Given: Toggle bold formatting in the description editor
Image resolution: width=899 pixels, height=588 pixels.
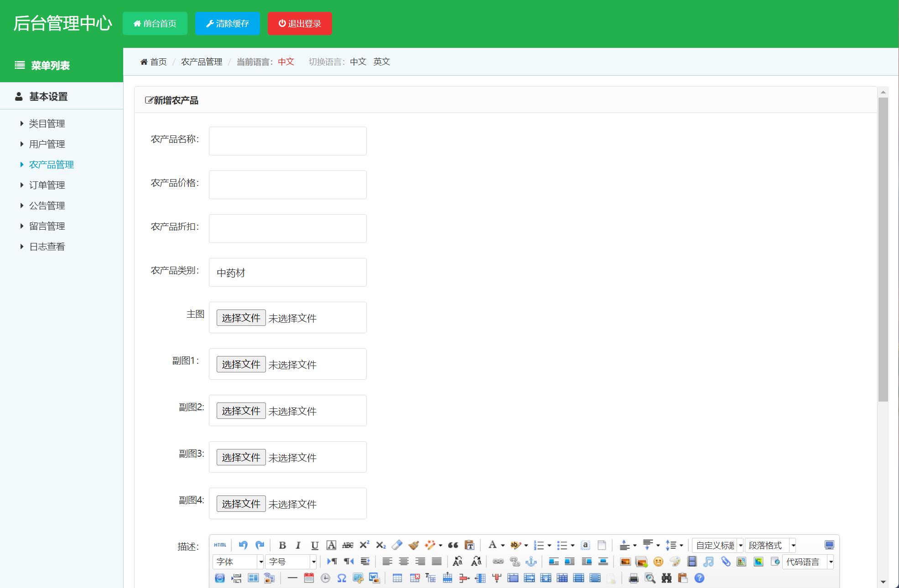Looking at the screenshot, I should click(x=282, y=545).
